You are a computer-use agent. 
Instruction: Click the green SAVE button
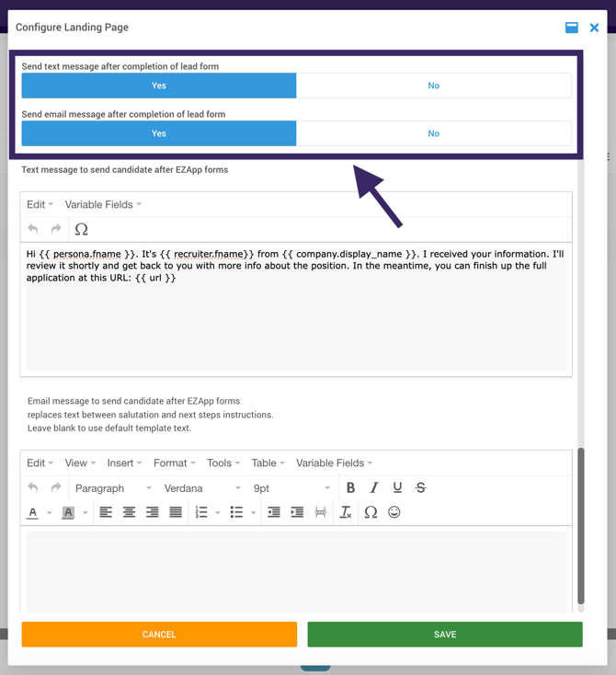click(445, 635)
